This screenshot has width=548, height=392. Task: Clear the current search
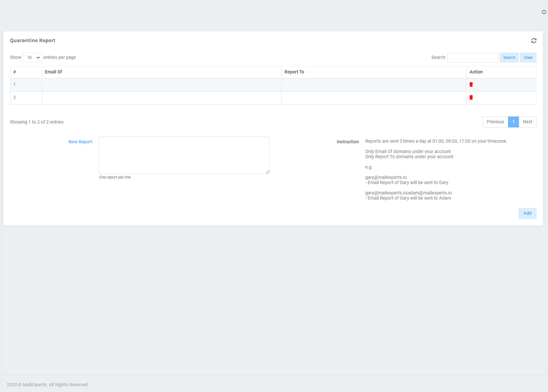[x=528, y=57]
